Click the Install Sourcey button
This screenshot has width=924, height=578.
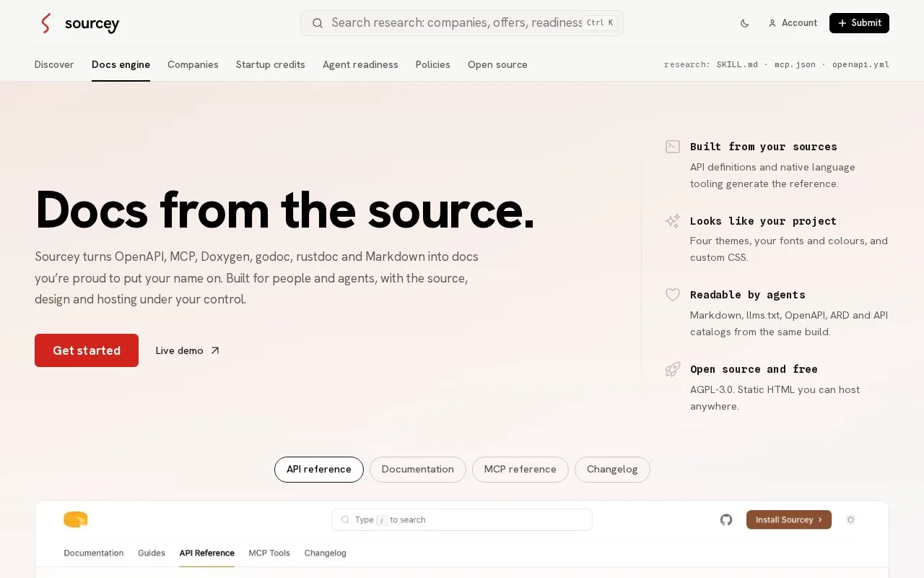[x=789, y=519]
